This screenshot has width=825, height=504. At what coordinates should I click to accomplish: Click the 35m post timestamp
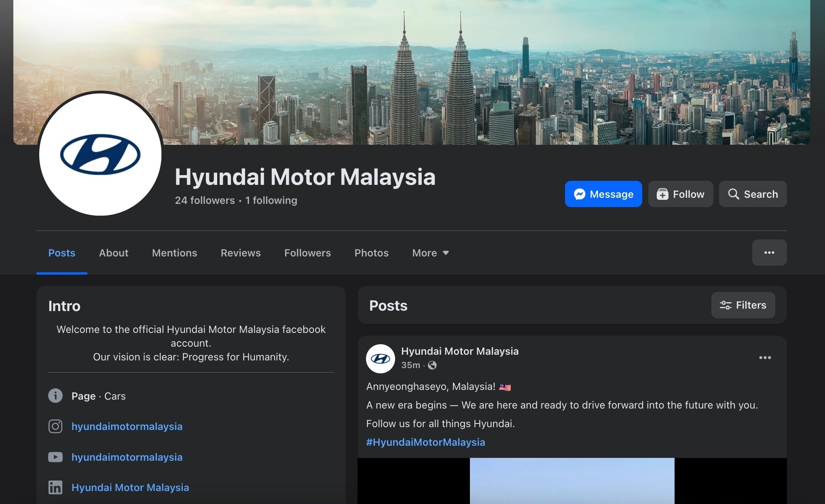[410, 365]
